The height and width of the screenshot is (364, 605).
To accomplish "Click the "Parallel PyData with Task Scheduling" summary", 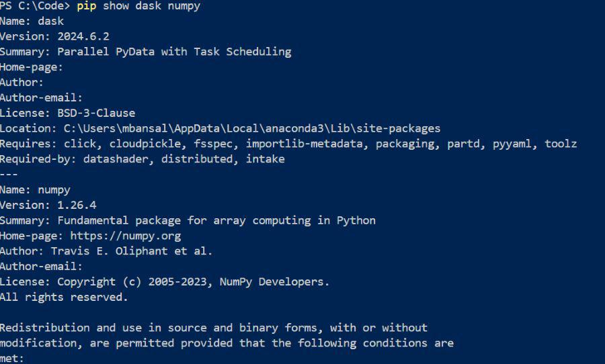I will click(174, 52).
